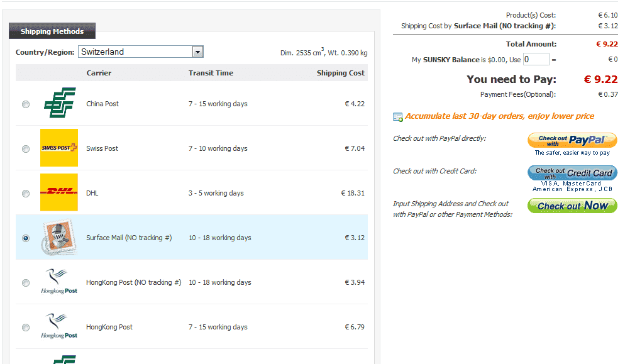Click the You need to Pay € 9.22 amount
This screenshot has width=630, height=364.
click(x=600, y=79)
